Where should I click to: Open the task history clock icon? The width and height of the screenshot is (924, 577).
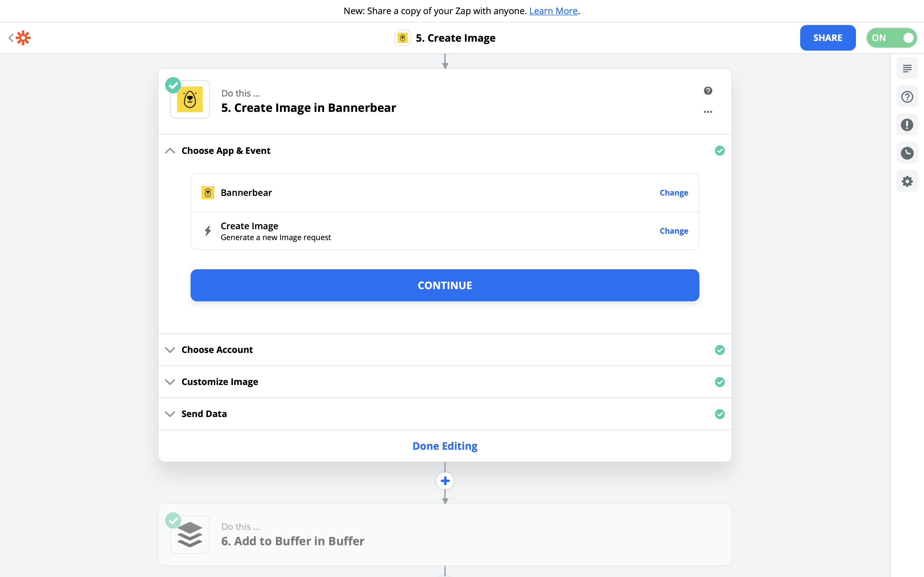pos(907,153)
